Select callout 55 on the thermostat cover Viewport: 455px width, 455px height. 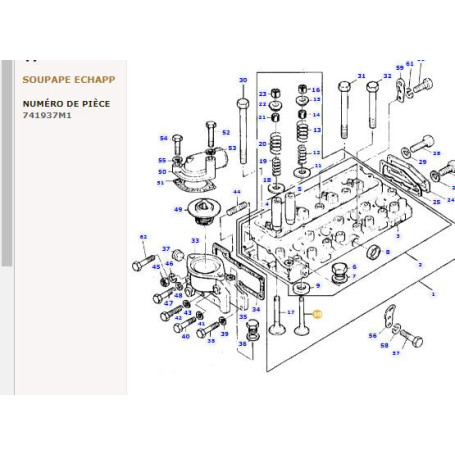pos(162,160)
